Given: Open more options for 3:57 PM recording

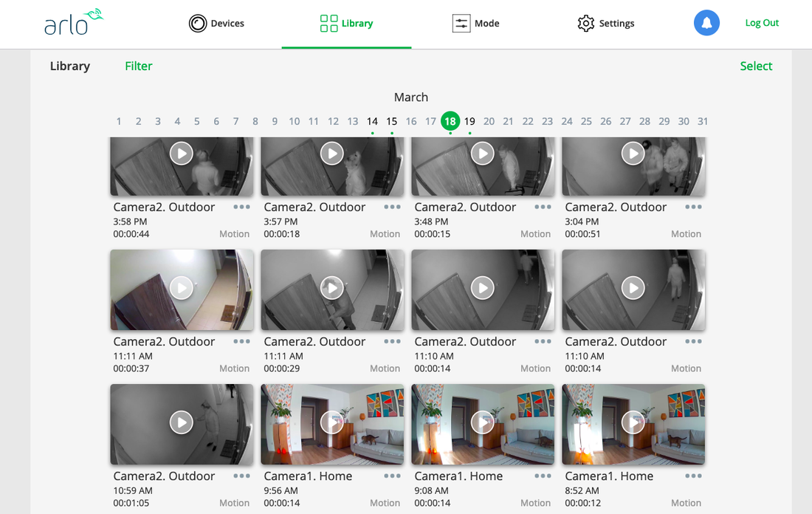Looking at the screenshot, I should 392,207.
